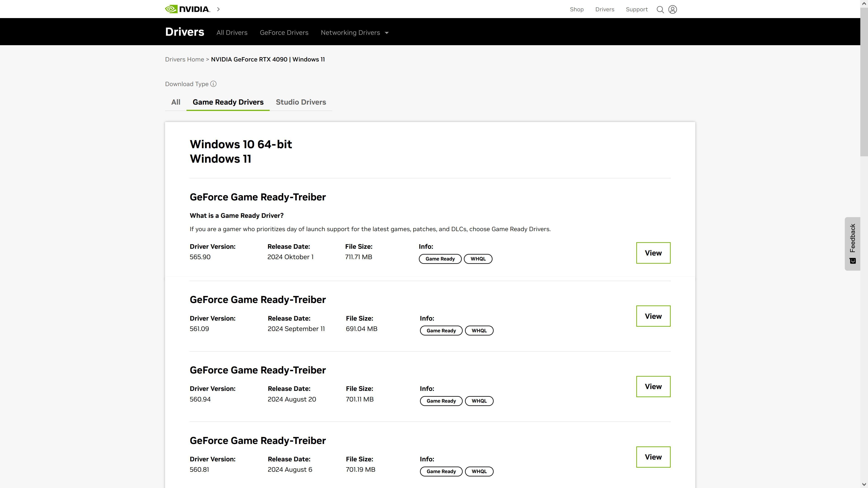View driver version 560.81
Screen dimensions: 868x488
pos(653,457)
